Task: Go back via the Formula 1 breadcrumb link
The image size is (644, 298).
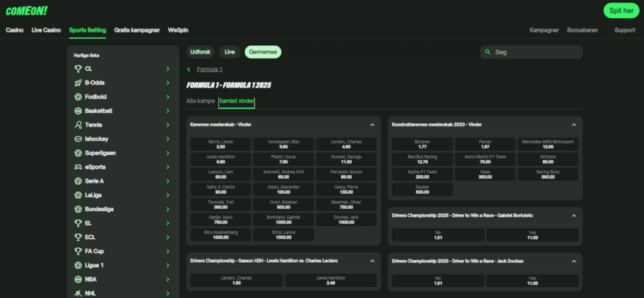Action: pos(209,69)
